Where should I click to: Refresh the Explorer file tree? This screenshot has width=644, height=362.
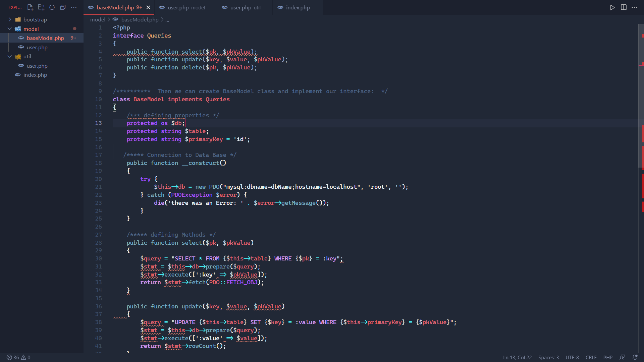pos(52,7)
